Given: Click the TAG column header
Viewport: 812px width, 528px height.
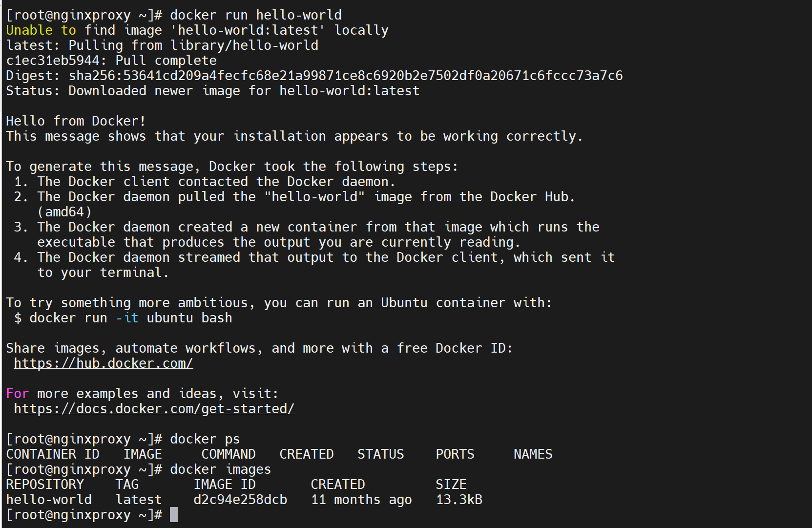Looking at the screenshot, I should pyautogui.click(x=127, y=485).
